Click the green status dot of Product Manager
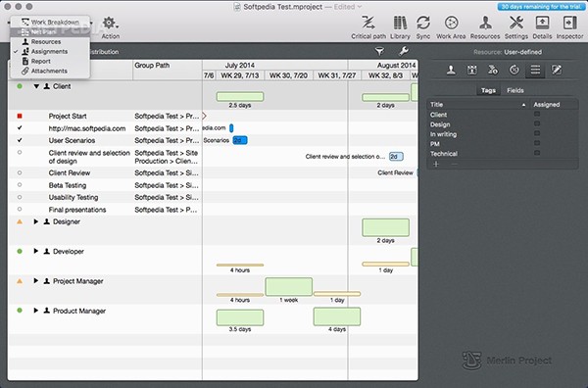This screenshot has height=388, width=588. pos(20,311)
